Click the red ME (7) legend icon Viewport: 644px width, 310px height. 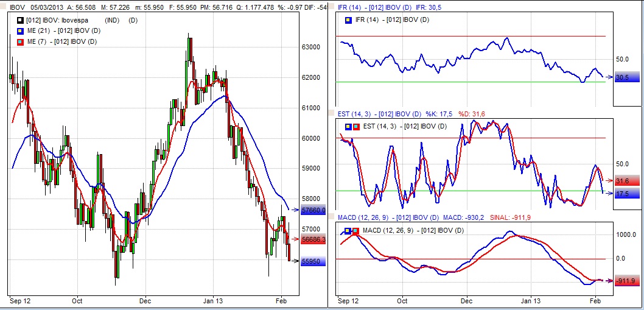click(x=12, y=41)
